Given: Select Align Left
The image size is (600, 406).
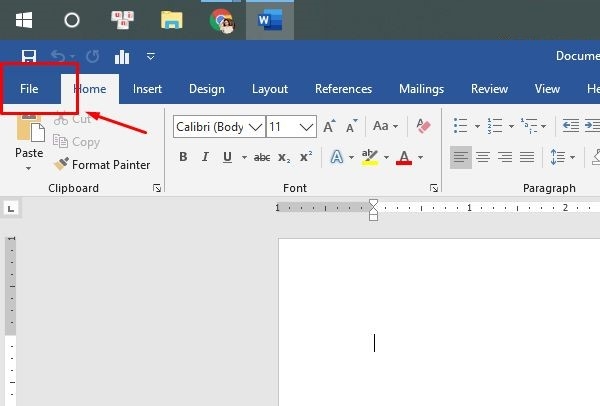Looking at the screenshot, I should pos(461,157).
